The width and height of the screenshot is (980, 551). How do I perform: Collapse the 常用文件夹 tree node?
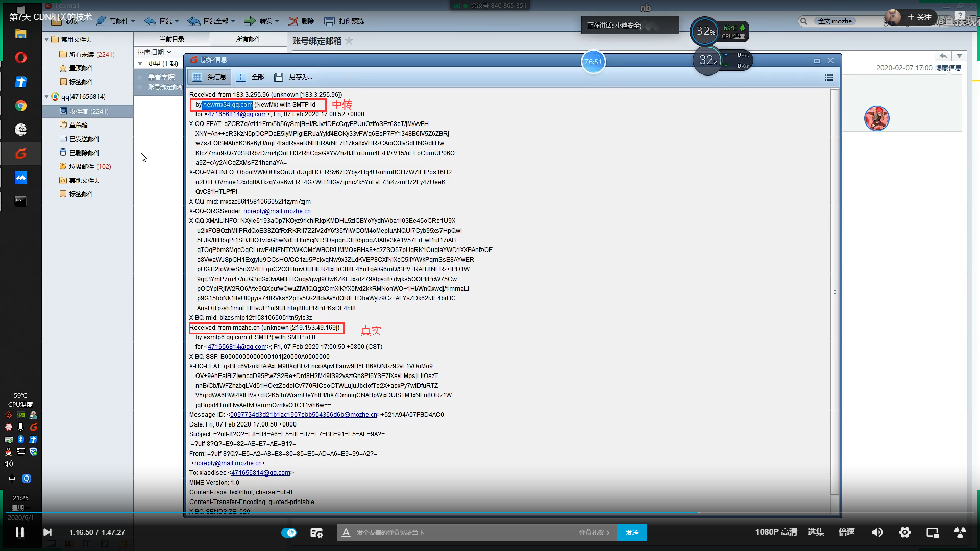pos(47,39)
